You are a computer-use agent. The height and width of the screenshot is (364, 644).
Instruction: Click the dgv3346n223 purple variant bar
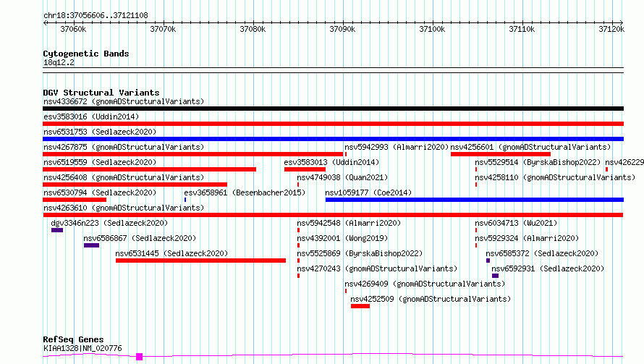[x=57, y=230]
